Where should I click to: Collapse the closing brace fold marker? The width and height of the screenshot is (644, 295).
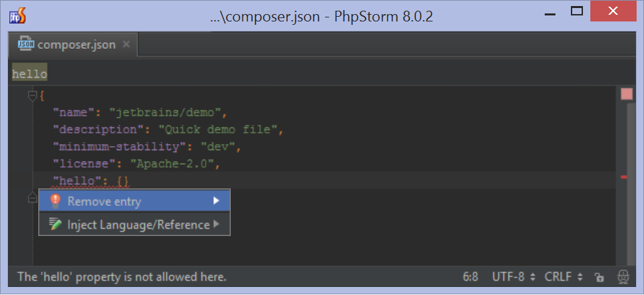coord(32,198)
